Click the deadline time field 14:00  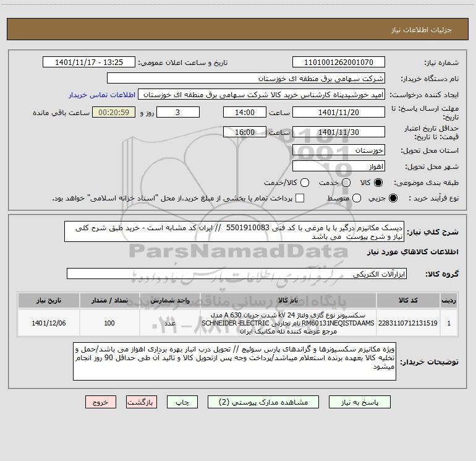pos(245,112)
